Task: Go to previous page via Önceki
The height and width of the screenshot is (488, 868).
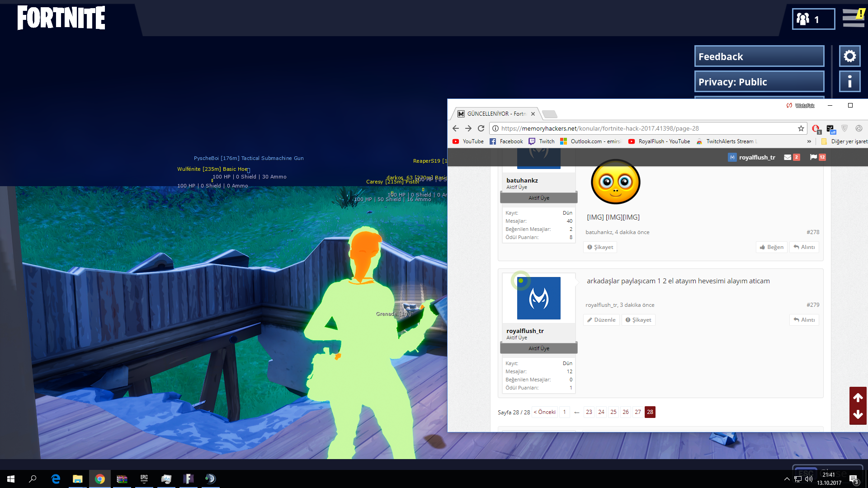Action: 545,412
